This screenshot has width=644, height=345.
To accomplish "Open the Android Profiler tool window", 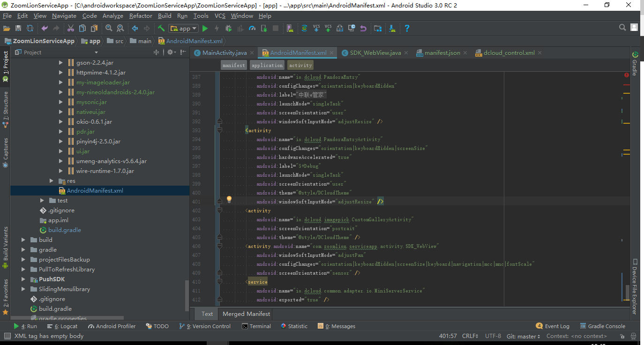I will coord(112,326).
